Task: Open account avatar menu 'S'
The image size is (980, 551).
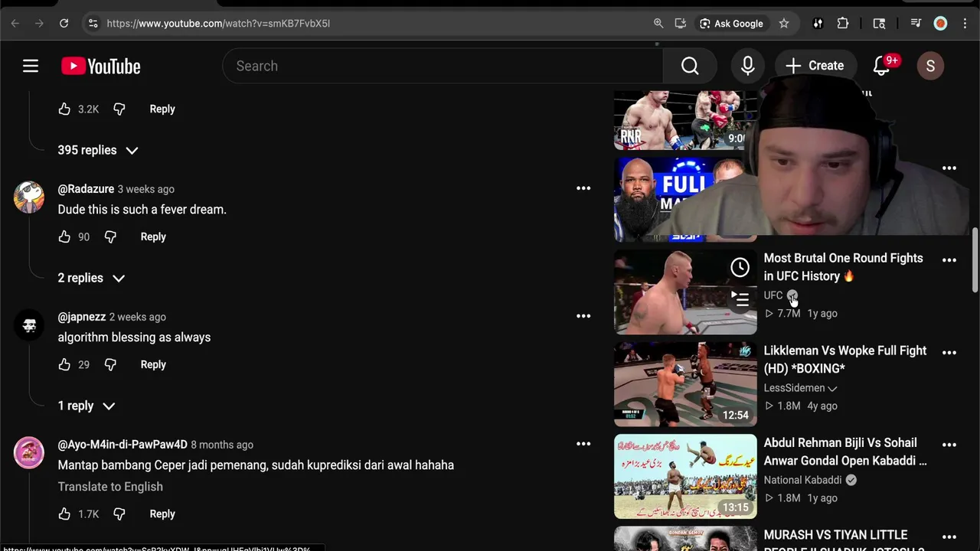Action: [930, 66]
